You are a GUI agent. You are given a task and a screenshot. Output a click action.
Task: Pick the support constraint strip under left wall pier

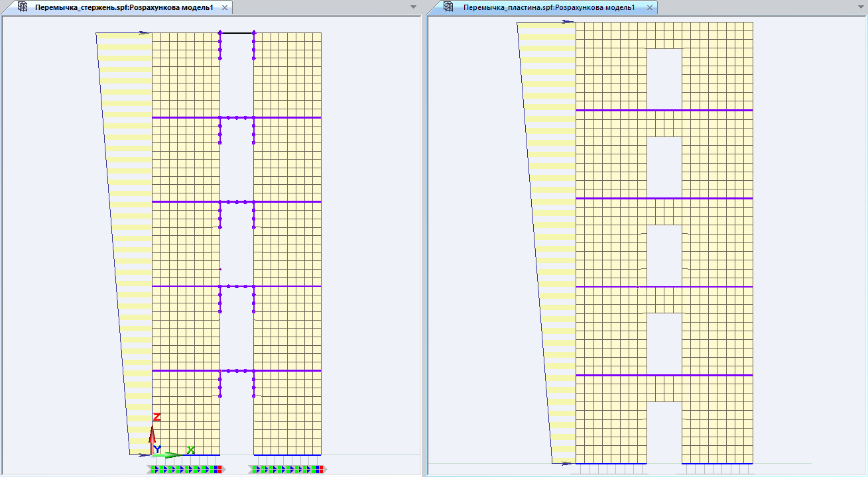coord(186,469)
